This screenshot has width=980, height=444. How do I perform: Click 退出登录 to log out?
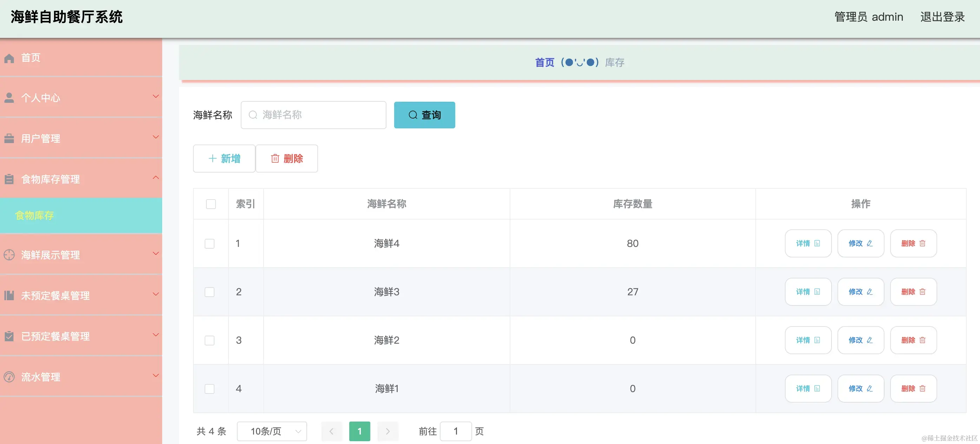pos(942,17)
